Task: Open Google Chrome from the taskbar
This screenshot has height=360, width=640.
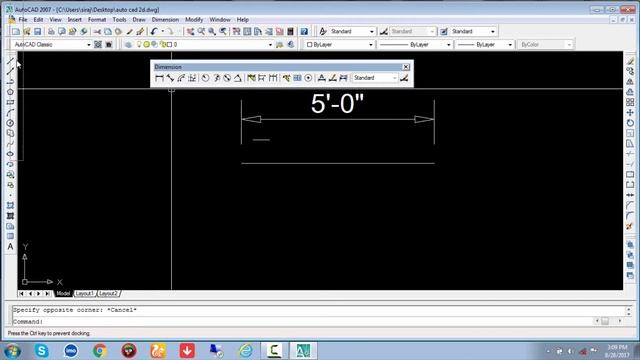Action: point(100,351)
